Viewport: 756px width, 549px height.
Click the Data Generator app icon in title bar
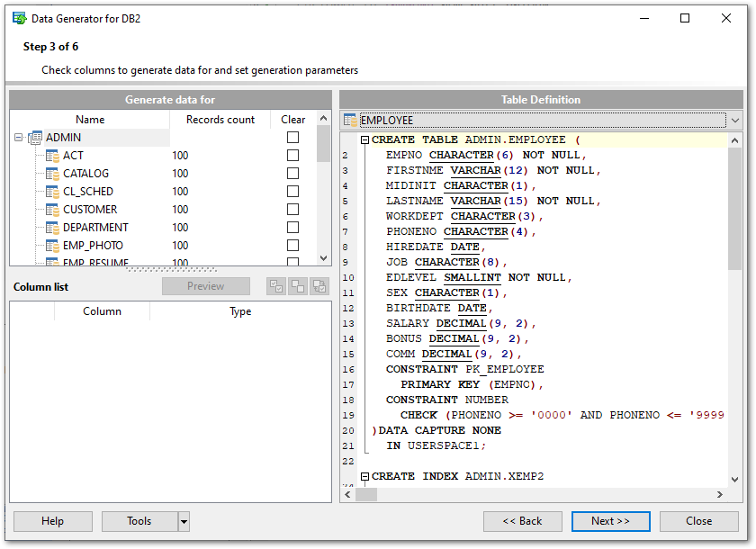(x=20, y=18)
